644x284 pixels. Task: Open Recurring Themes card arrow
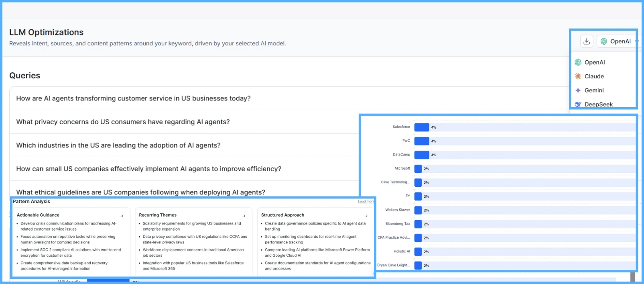point(244,216)
